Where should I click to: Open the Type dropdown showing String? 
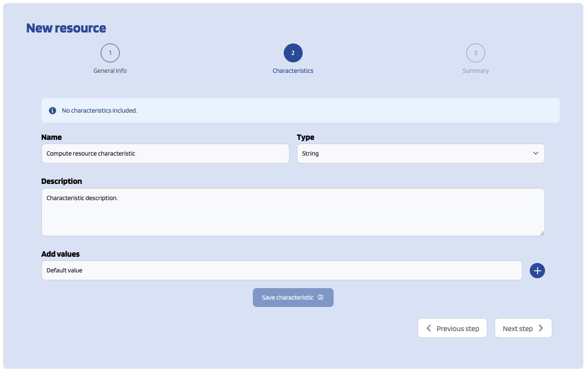[x=414, y=153]
